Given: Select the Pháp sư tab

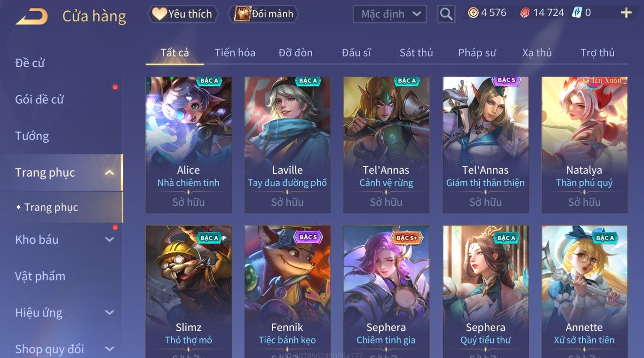Looking at the screenshot, I should click(x=477, y=53).
